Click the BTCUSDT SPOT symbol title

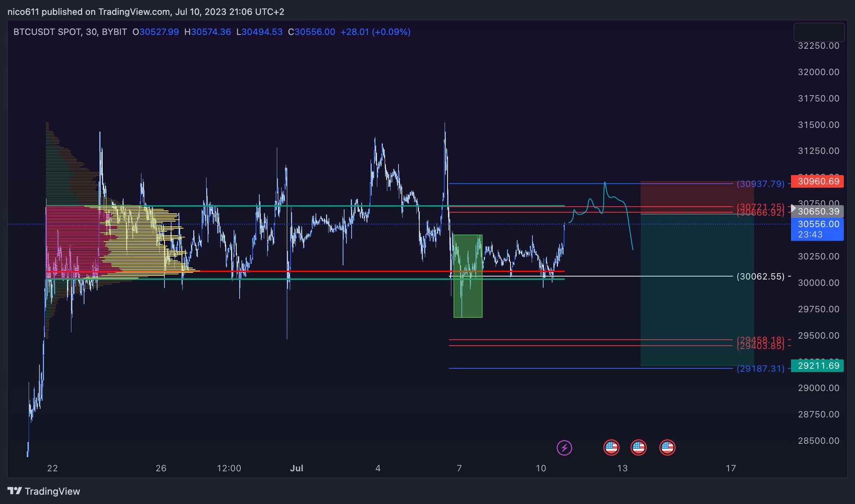pyautogui.click(x=47, y=32)
